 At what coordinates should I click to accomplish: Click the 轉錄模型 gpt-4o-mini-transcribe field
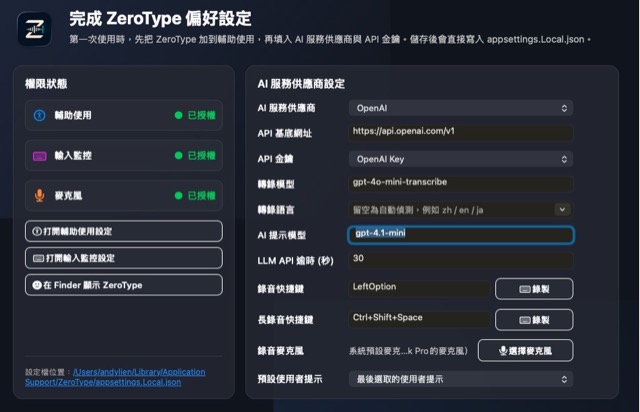tap(461, 183)
